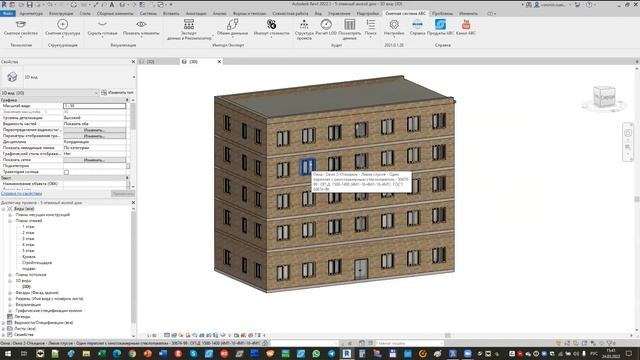Collapse the 3D виды node
Image resolution: width=640 pixels, height=360 pixels.
pos(10,281)
